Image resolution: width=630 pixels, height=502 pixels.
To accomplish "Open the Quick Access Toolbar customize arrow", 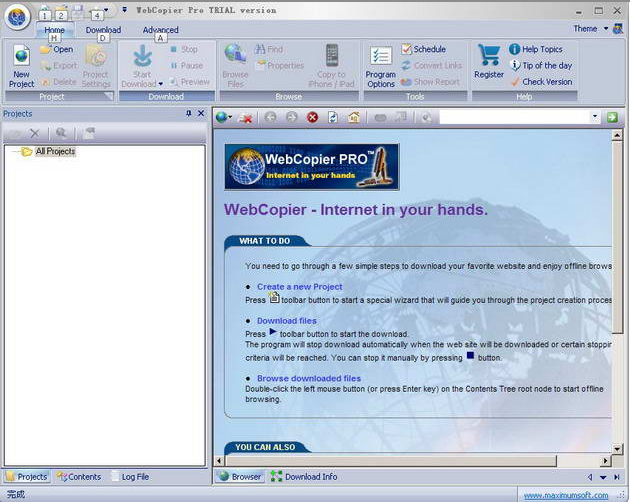I will coord(125,10).
